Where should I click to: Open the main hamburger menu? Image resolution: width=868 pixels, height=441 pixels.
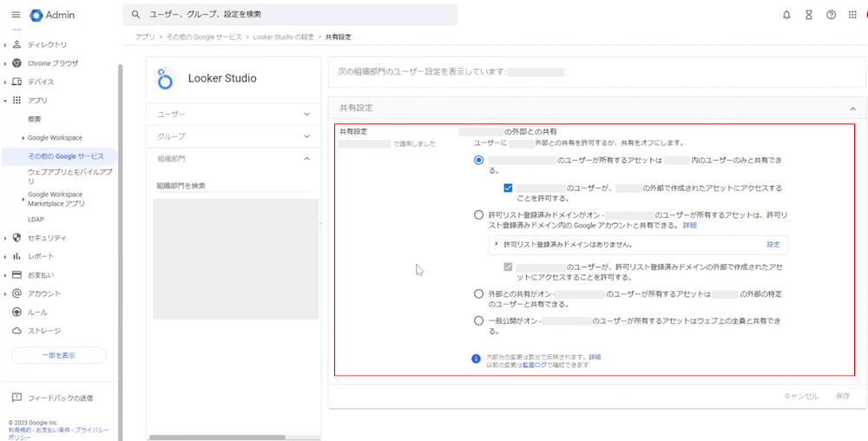point(16,15)
